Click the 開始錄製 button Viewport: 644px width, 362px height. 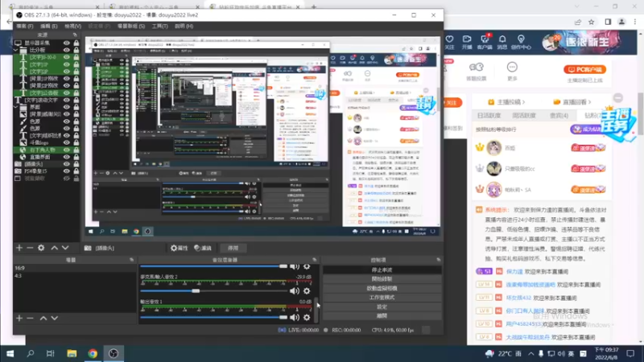tap(382, 279)
